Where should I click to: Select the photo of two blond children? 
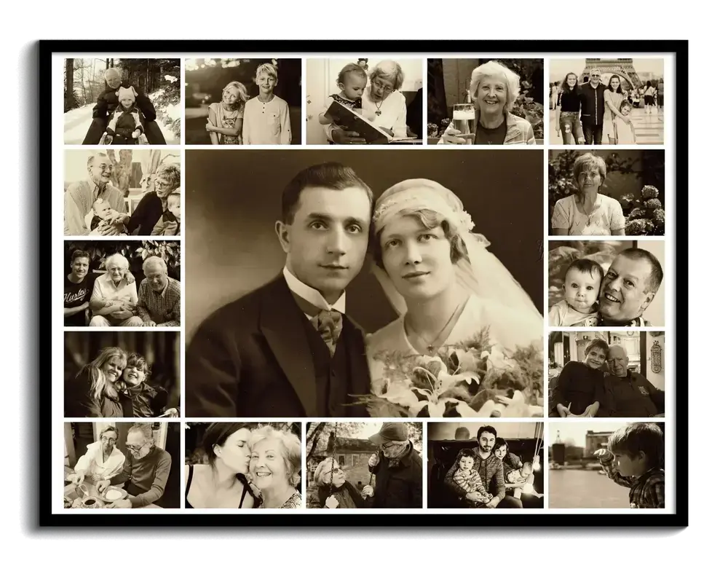tap(243, 101)
